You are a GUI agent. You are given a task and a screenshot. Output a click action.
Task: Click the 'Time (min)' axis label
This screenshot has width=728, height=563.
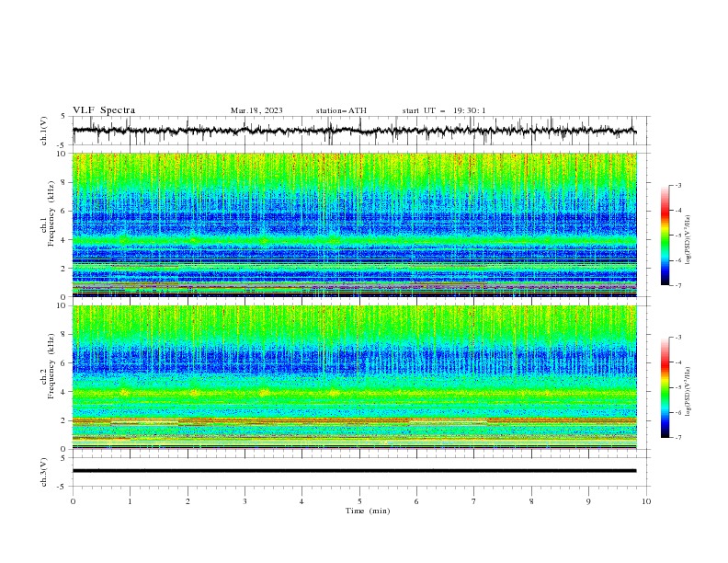point(368,511)
